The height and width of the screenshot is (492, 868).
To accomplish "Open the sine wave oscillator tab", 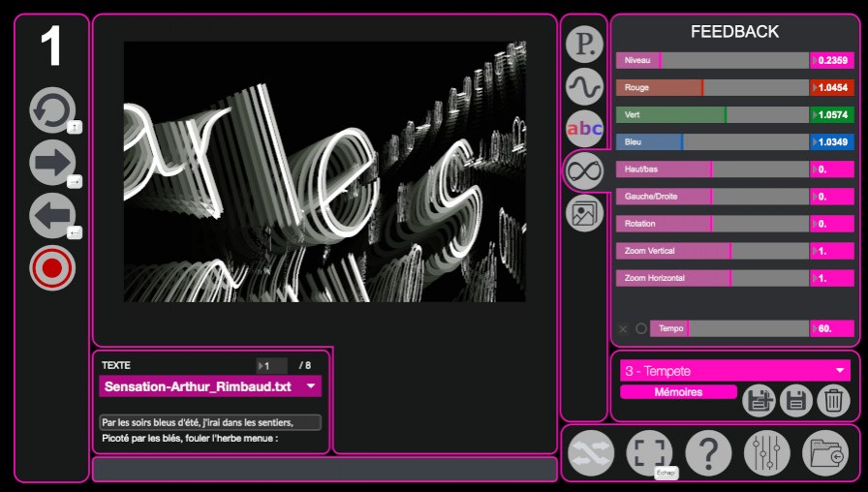I will [584, 86].
